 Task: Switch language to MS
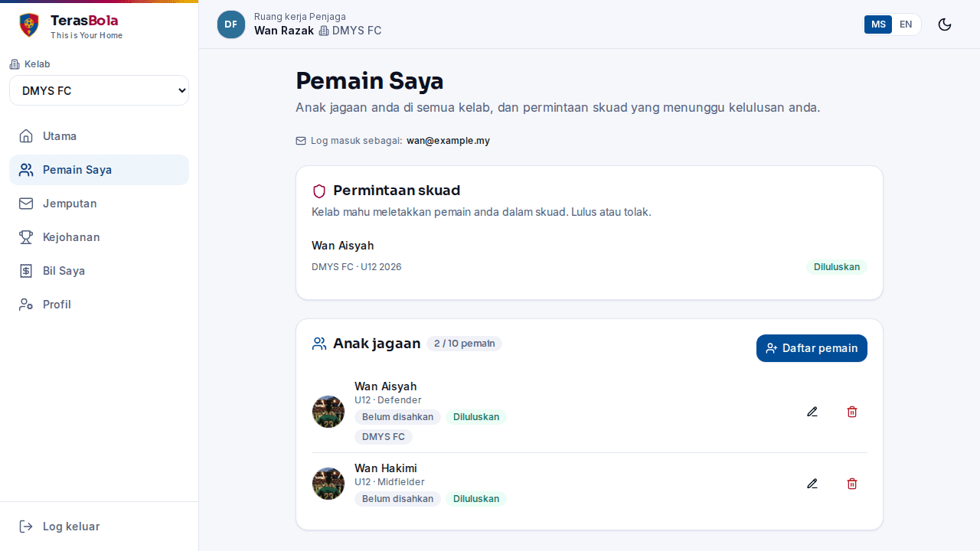tap(878, 24)
